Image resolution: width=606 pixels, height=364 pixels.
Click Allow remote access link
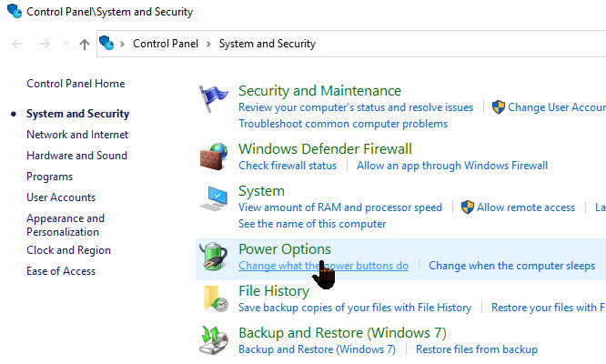click(x=525, y=207)
